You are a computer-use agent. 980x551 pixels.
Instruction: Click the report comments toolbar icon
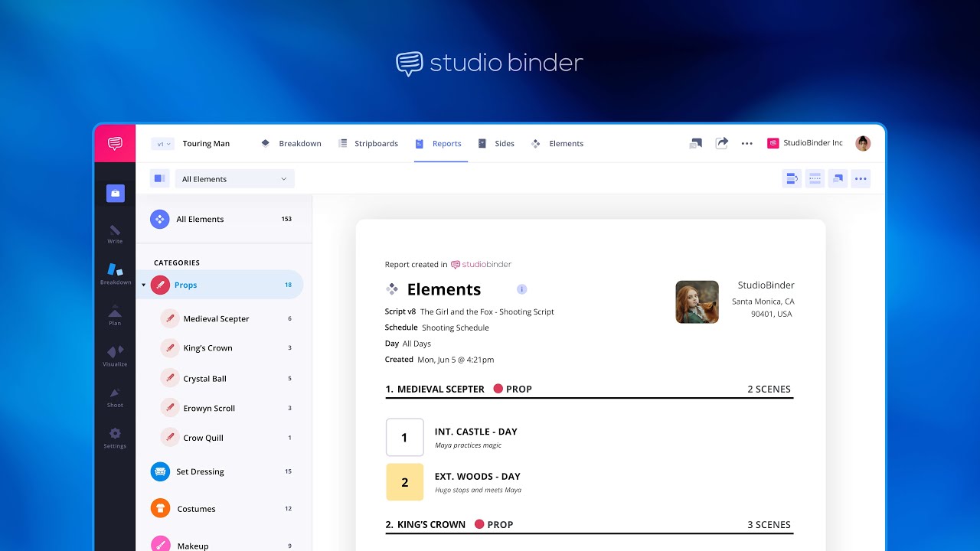pyautogui.click(x=838, y=179)
